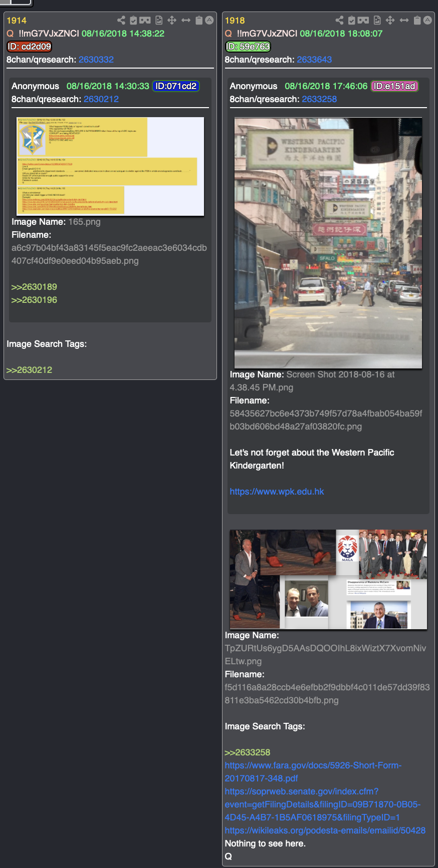Click the tripcode !!mG7VJxZNCI in post 1918
438x868 pixels.
[267, 34]
